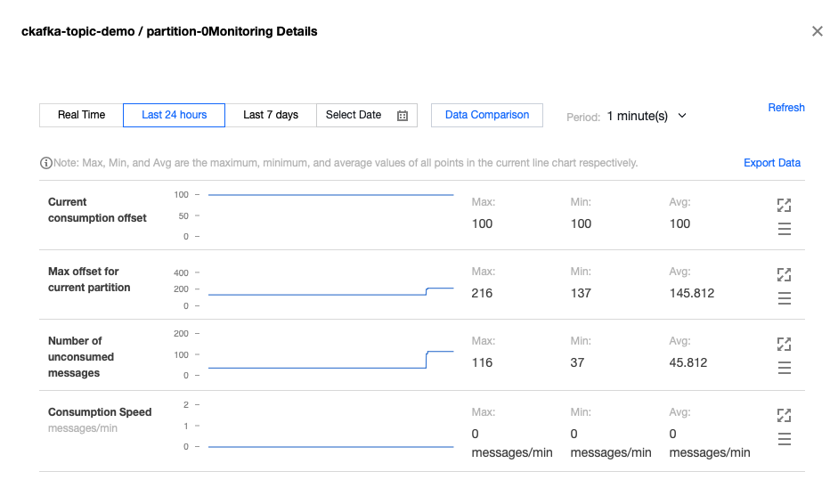This screenshot has width=838, height=504.
Task: Switch to Real Time view
Action: point(81,115)
